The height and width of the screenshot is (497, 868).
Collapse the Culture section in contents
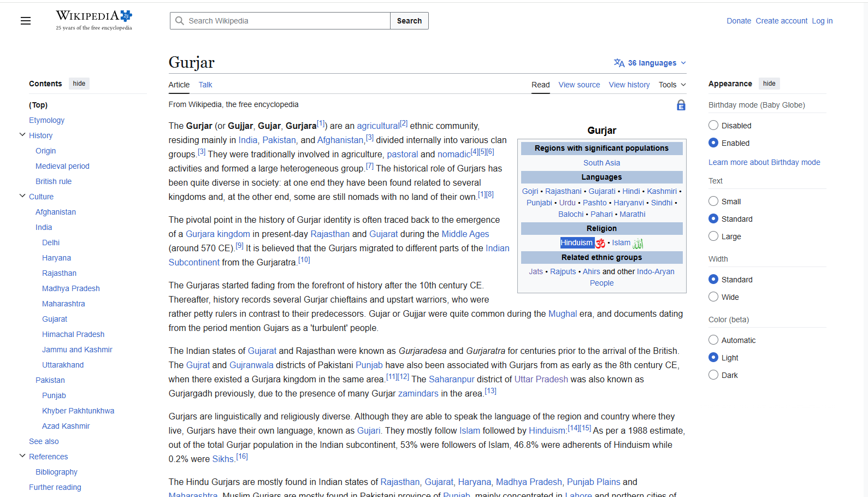tap(22, 196)
